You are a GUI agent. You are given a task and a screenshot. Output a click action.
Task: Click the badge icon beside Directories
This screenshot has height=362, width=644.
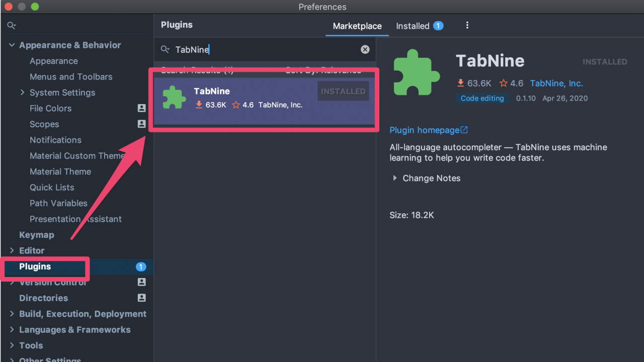pyautogui.click(x=141, y=298)
